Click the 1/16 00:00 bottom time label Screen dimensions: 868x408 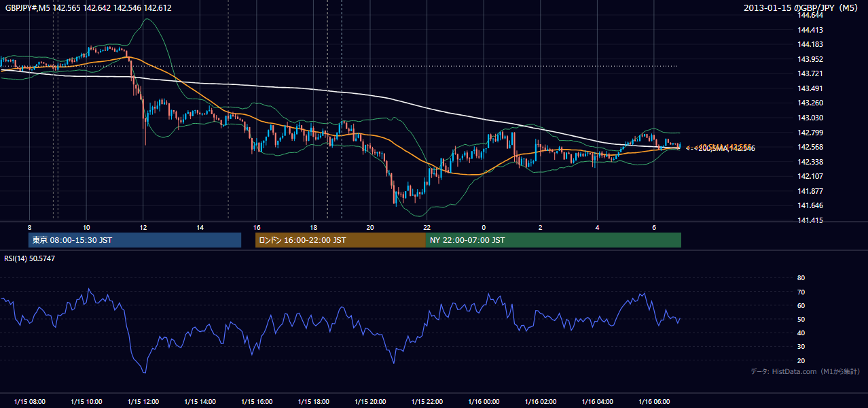tap(484, 402)
